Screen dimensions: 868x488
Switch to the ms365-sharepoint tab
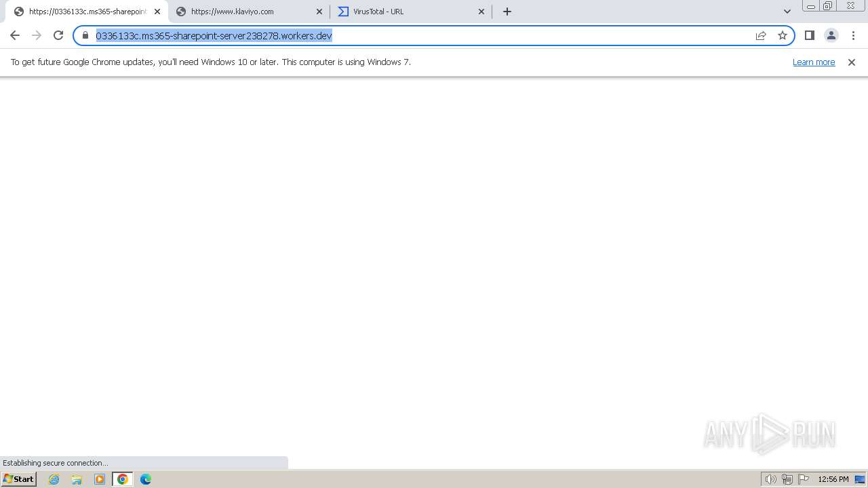click(87, 12)
